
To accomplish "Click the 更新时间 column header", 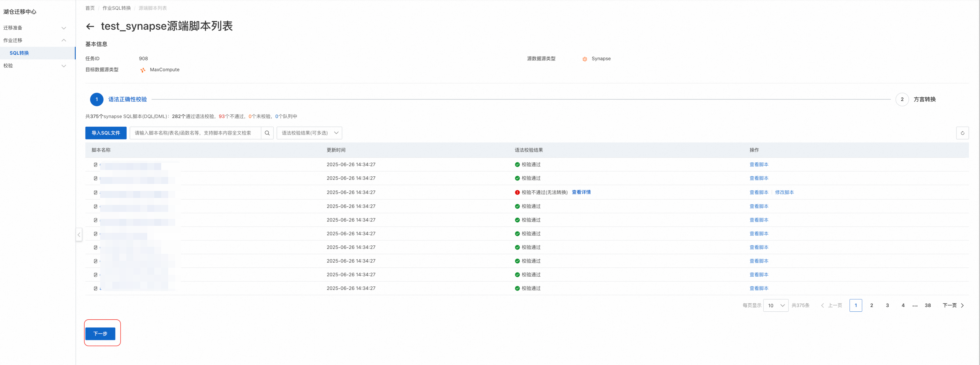I will click(336, 150).
